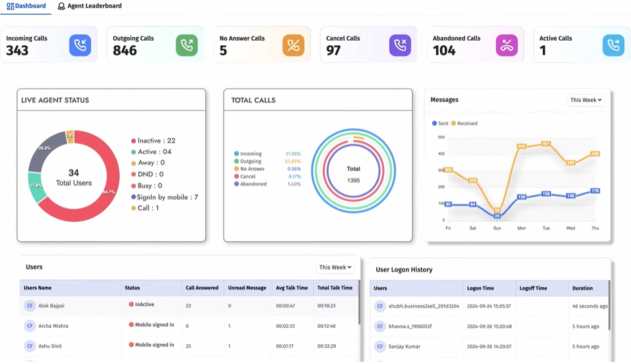Click the green Outgoing Calls icon

click(187, 45)
